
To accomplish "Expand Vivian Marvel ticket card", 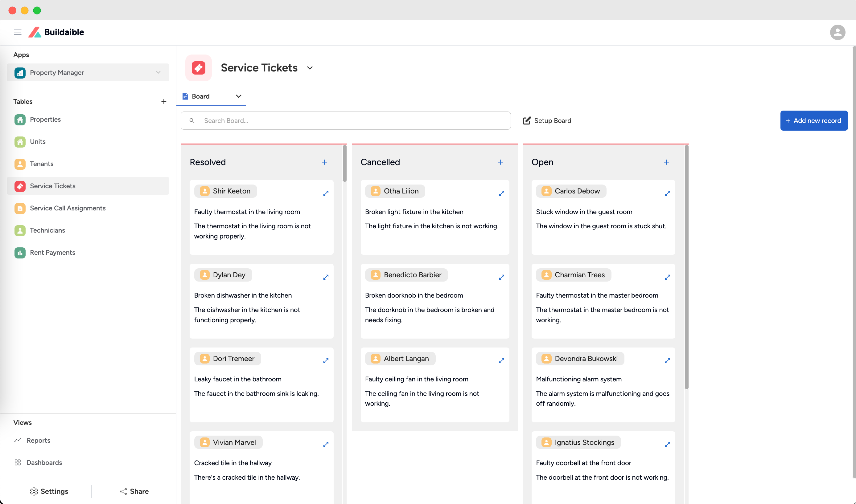I will click(x=326, y=444).
